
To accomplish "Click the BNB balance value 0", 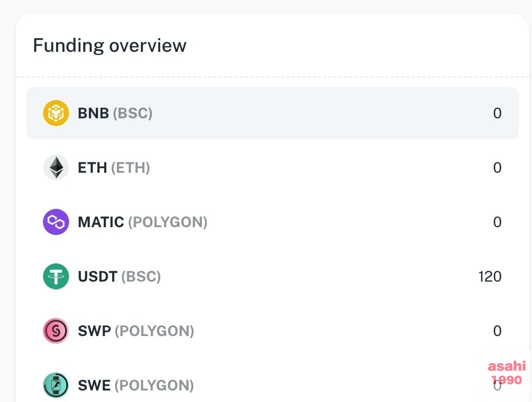I will [497, 113].
